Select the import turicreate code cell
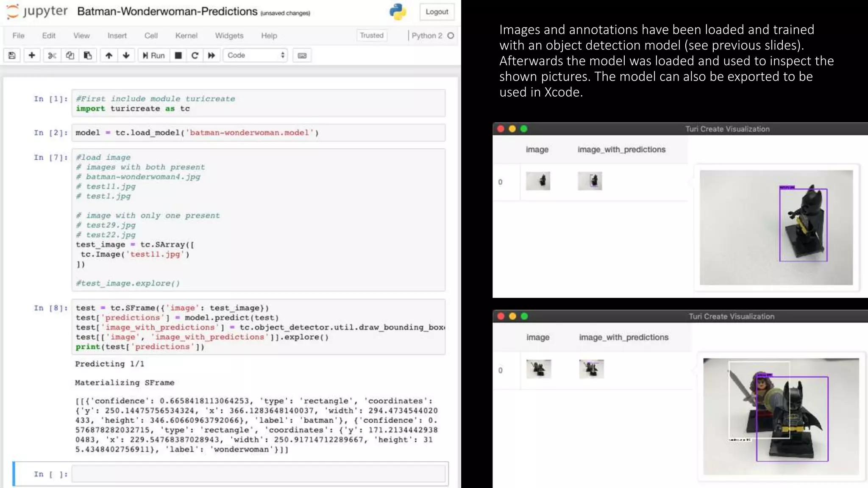Image resolution: width=868 pixels, height=488 pixels. (x=259, y=103)
